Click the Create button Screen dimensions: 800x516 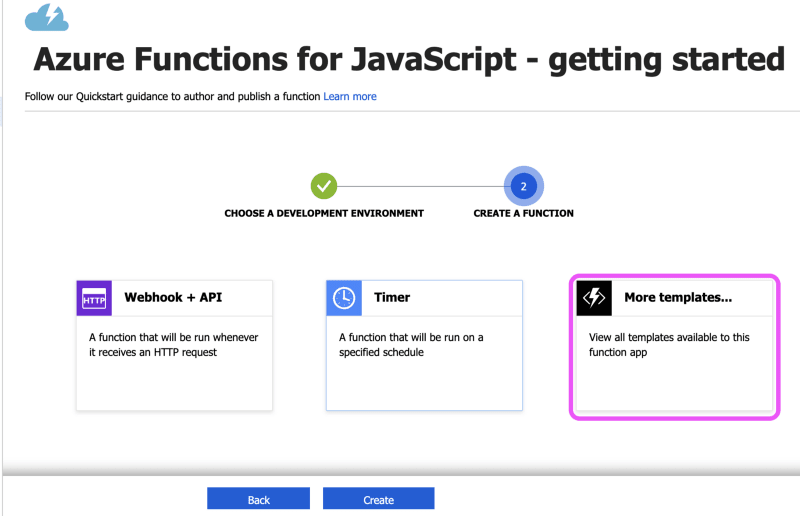(379, 499)
